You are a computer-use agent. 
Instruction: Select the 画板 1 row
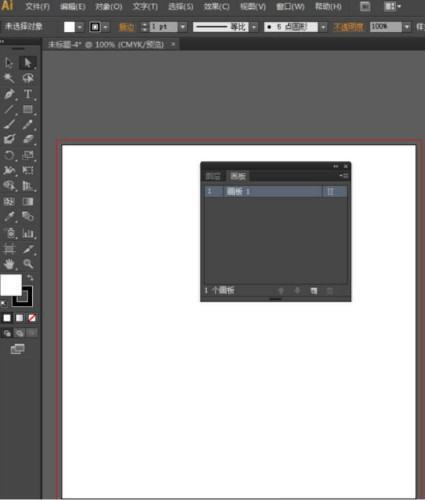pyautogui.click(x=275, y=191)
